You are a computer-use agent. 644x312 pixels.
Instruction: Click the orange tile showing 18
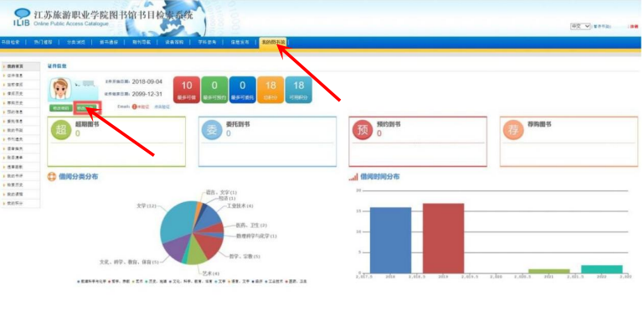[270, 90]
